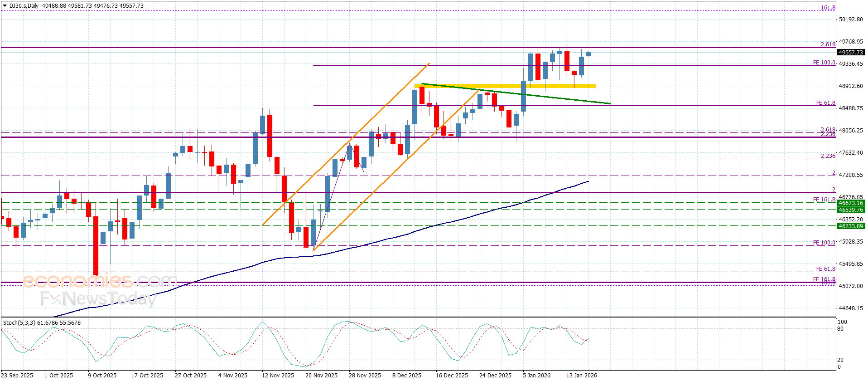Click price axis label 48912.60

(851, 86)
